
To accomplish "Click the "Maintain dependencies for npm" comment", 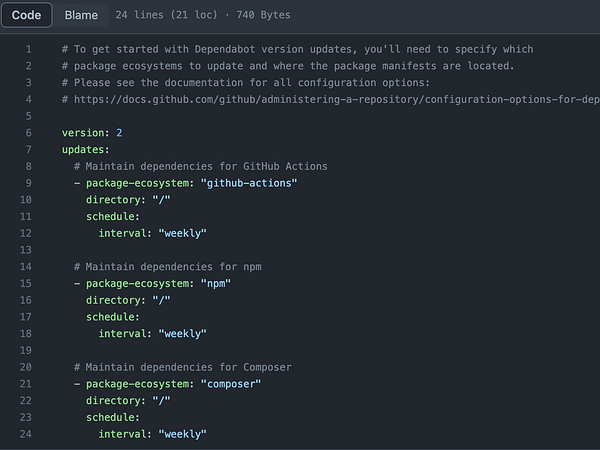I will point(170,266).
